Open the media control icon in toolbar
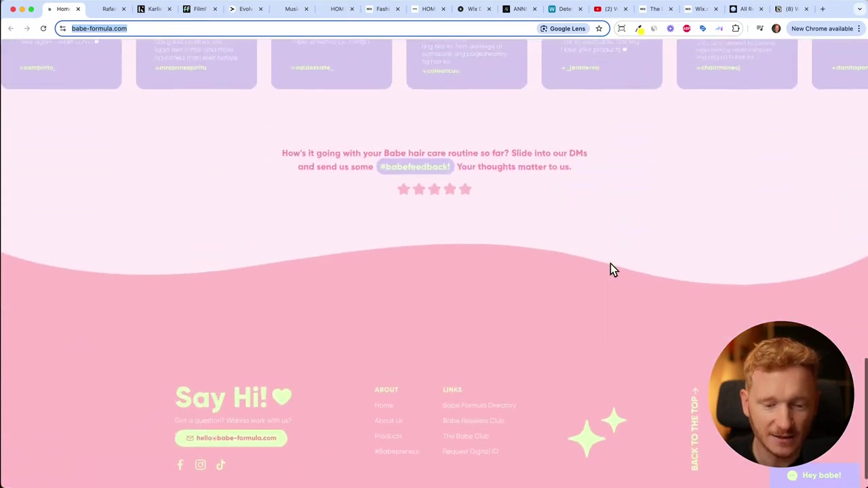868x488 pixels. (759, 28)
